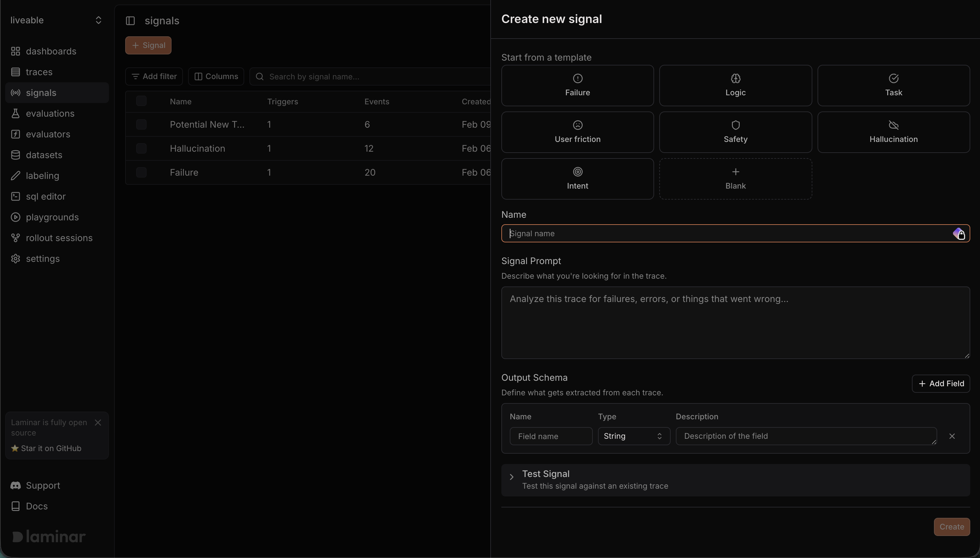
Task: Check the select-all checkbox in the table header
Action: [x=141, y=101]
